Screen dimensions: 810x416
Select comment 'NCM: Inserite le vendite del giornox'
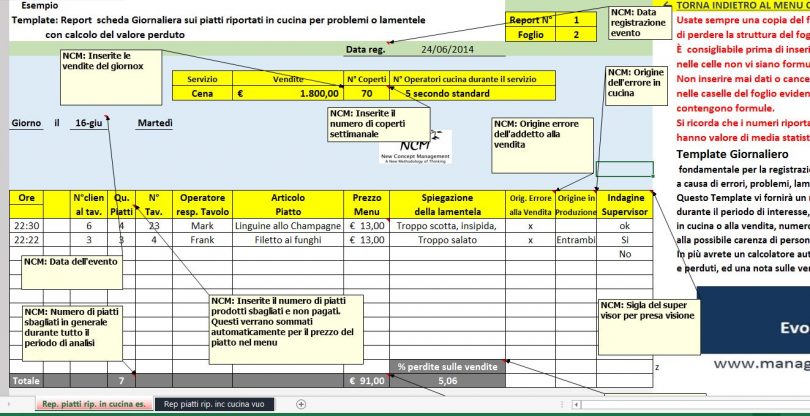point(111,78)
